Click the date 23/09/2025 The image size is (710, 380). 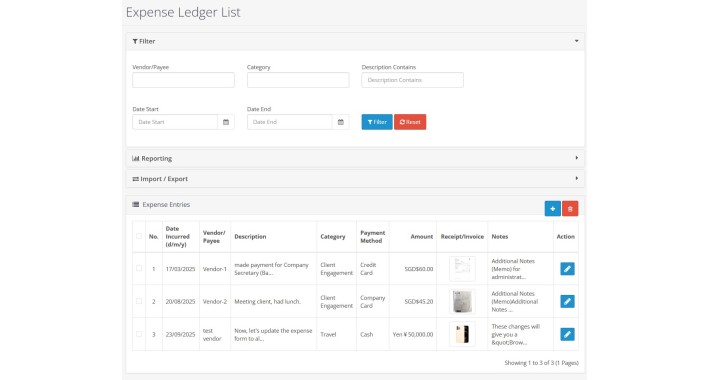[180, 334]
